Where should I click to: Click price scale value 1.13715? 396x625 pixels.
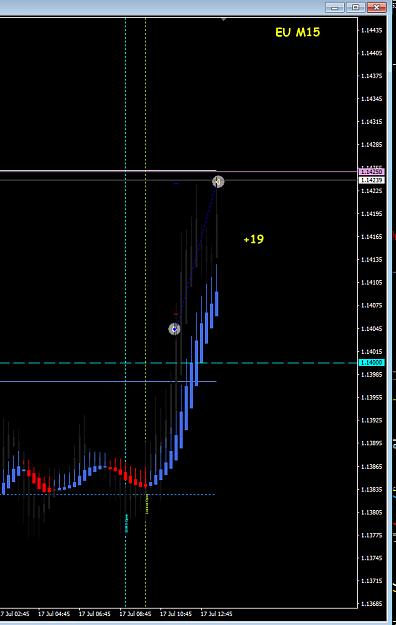coord(371,581)
